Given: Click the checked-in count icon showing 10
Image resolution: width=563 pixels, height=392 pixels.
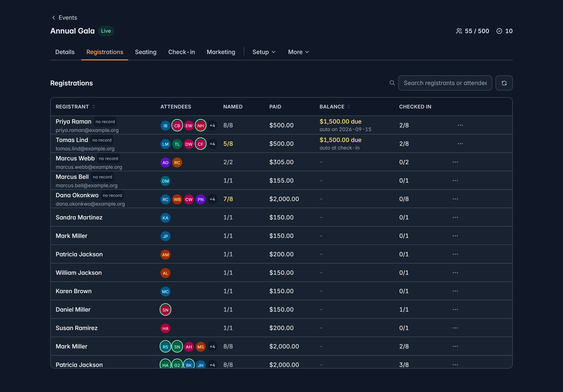Looking at the screenshot, I should pyautogui.click(x=499, y=31).
